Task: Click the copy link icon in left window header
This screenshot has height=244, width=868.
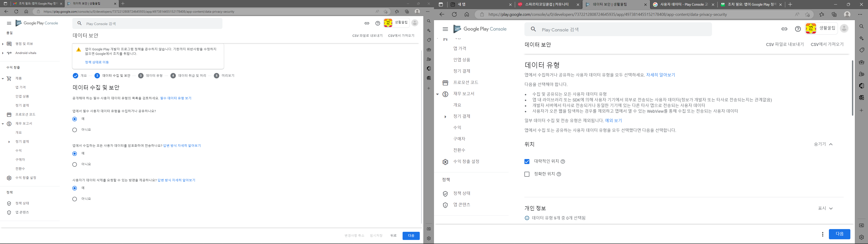Action: 367,23
